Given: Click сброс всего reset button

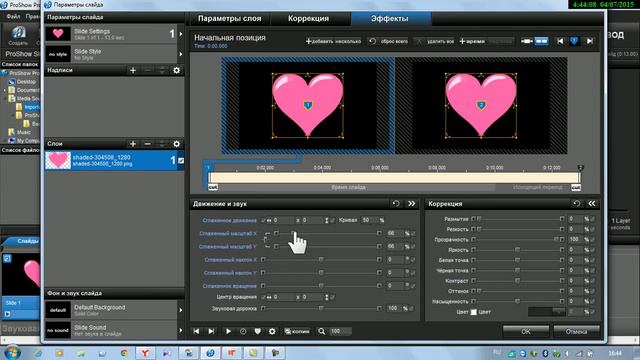Looking at the screenshot, I should click(x=389, y=41).
